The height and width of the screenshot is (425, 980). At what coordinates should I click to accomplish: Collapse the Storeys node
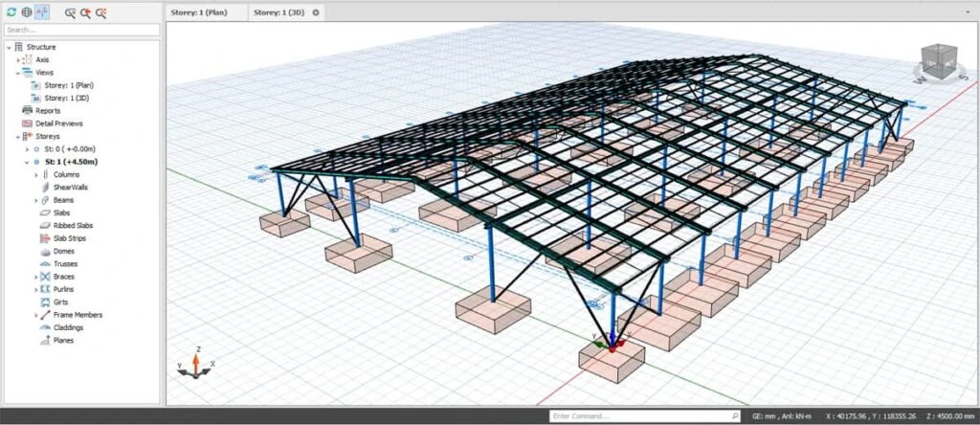[x=17, y=136]
